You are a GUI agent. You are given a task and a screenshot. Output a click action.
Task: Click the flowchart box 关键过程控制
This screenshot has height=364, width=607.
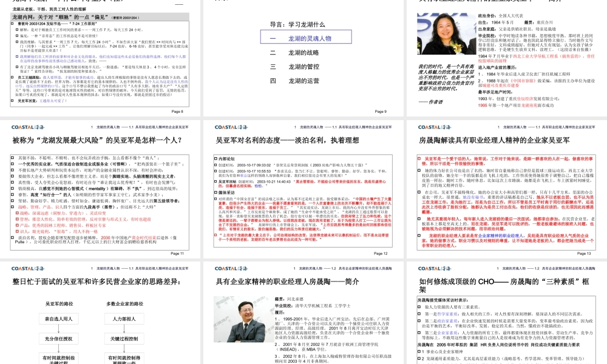point(124,339)
